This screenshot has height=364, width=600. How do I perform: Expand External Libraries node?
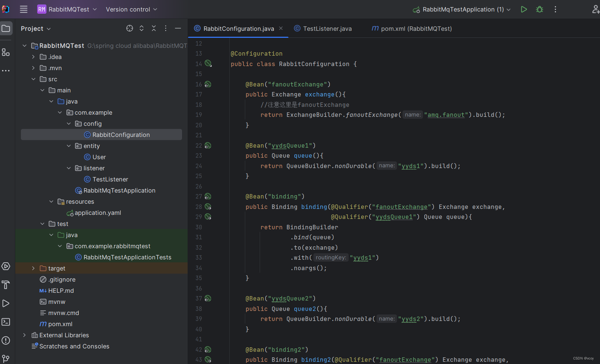click(x=25, y=335)
